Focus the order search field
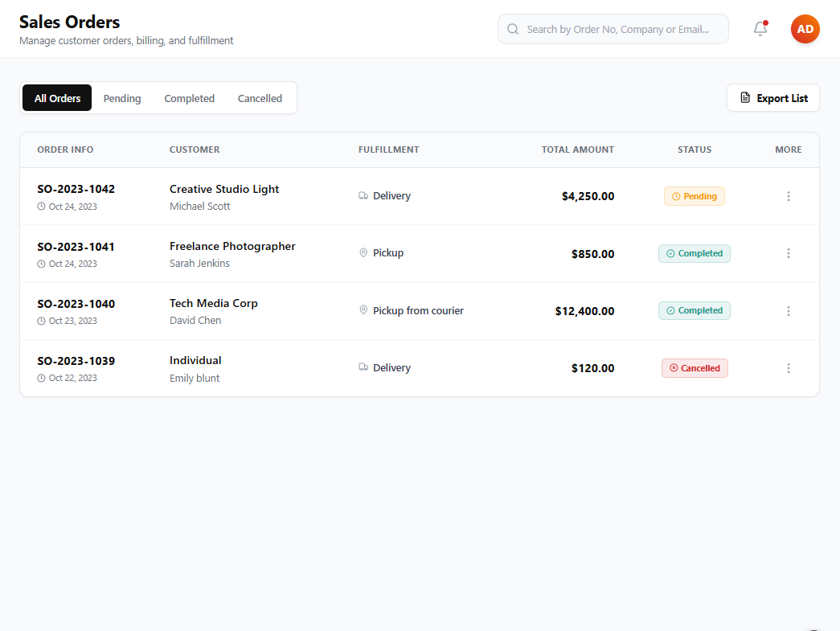This screenshot has height=631, width=840. (613, 29)
